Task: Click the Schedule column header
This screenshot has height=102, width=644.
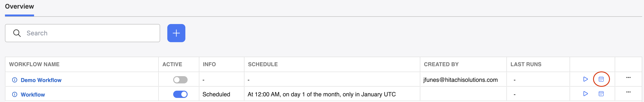Action: pyautogui.click(x=263, y=64)
